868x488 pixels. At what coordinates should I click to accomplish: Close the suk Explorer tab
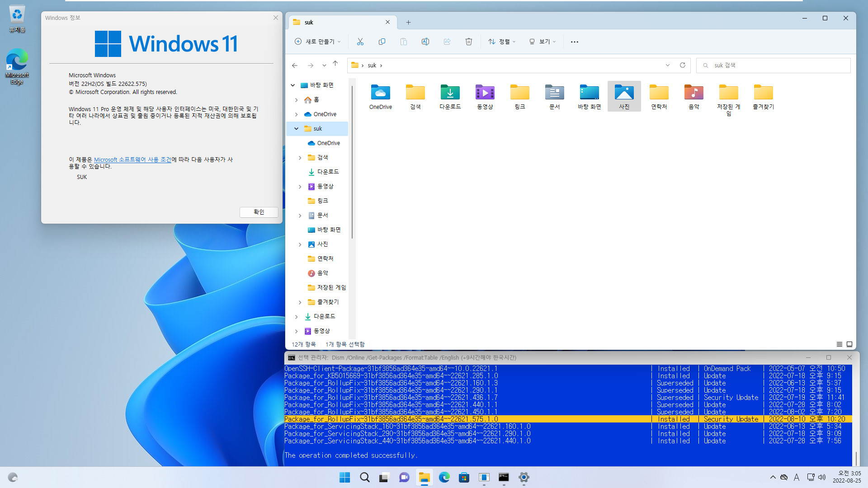pyautogui.click(x=387, y=22)
